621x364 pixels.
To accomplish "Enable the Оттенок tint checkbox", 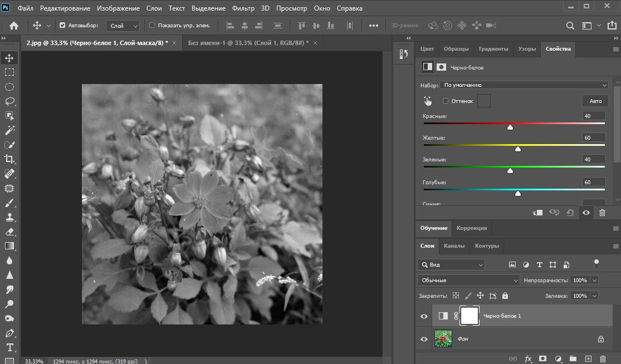I will tap(446, 101).
